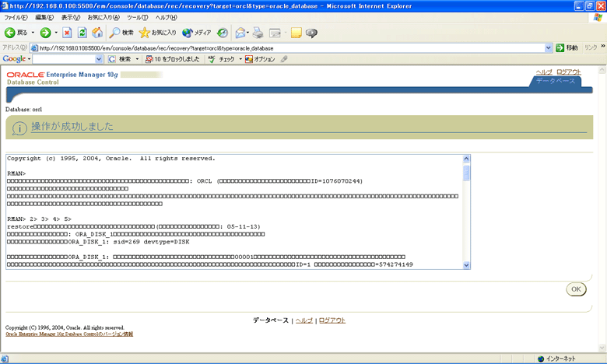Open the Help (ヘルプ) menu
The height and width of the screenshot is (364, 607).
[x=166, y=17]
